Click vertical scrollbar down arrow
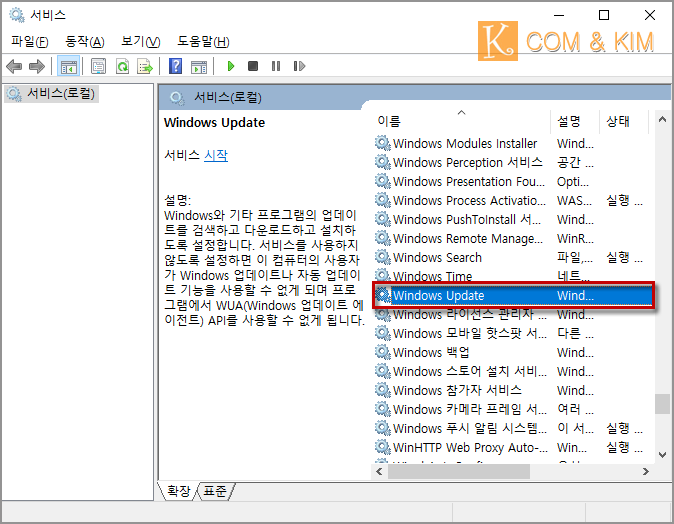674x524 pixels. coord(662,455)
